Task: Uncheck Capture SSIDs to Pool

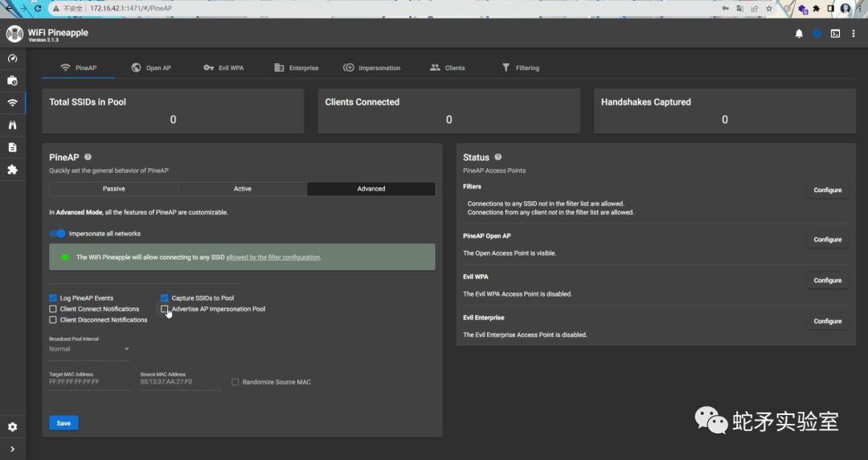Action: (x=165, y=298)
